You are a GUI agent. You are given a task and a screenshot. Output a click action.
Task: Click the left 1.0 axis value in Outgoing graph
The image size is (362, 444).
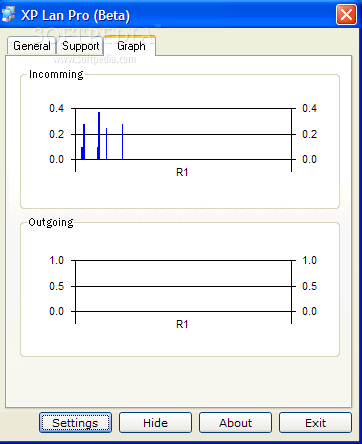pyautogui.click(x=56, y=260)
